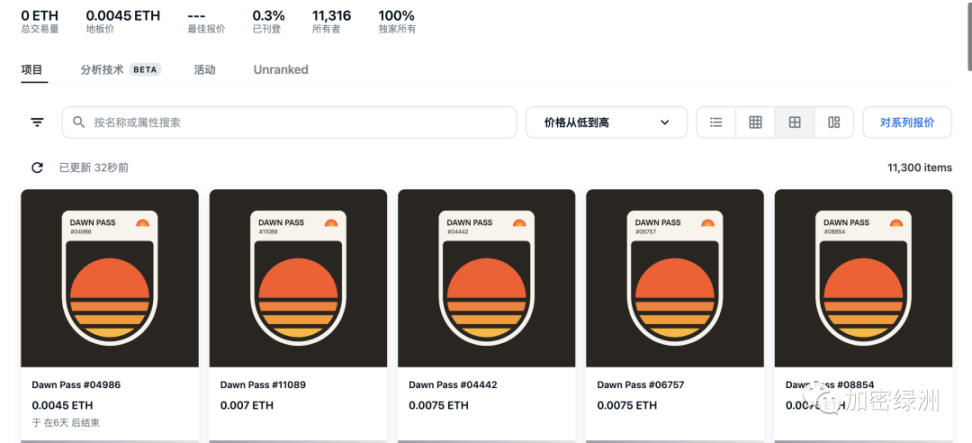Open the filter panel icon
The height and width of the screenshot is (443, 972).
37,122
